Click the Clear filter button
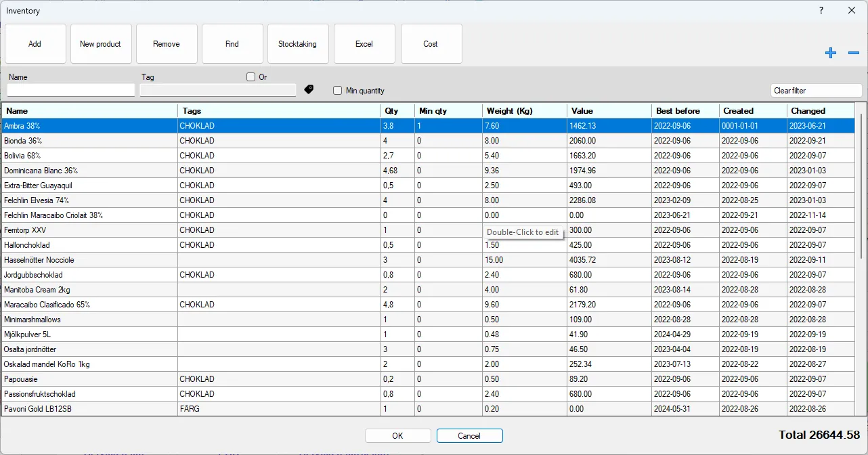The image size is (868, 455). tap(817, 91)
